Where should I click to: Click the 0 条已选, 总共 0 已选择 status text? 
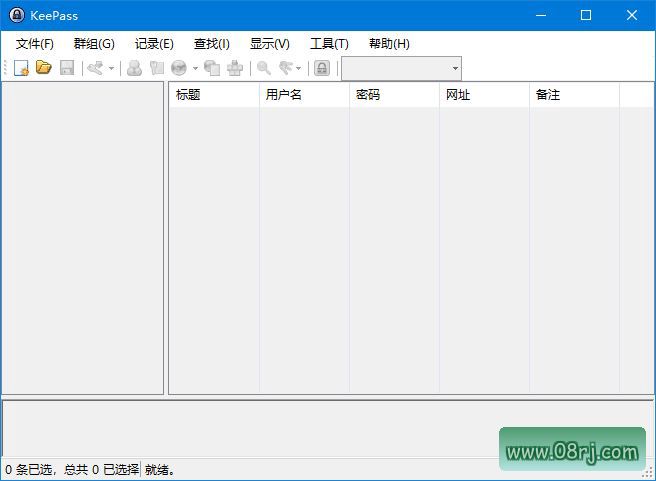72,470
